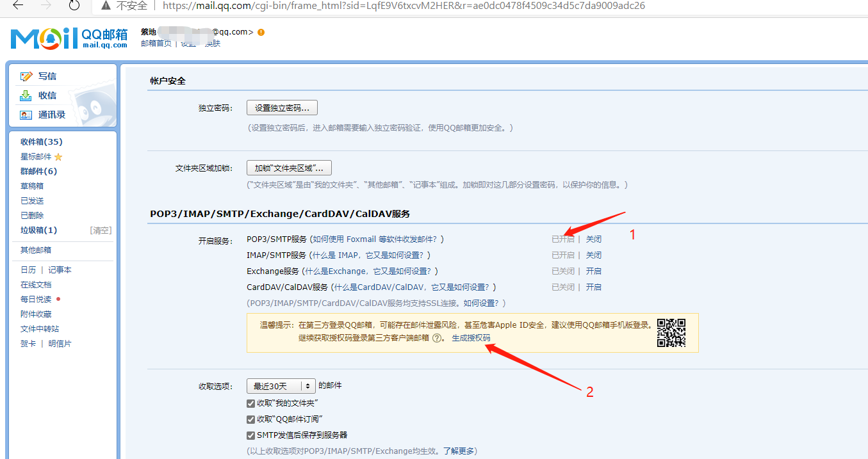868x459 pixels.
Task: Click the 设置独立密码 button
Action: [282, 108]
